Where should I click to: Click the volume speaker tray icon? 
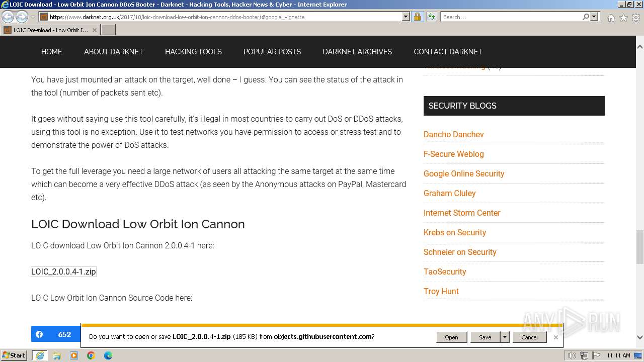tap(572, 355)
